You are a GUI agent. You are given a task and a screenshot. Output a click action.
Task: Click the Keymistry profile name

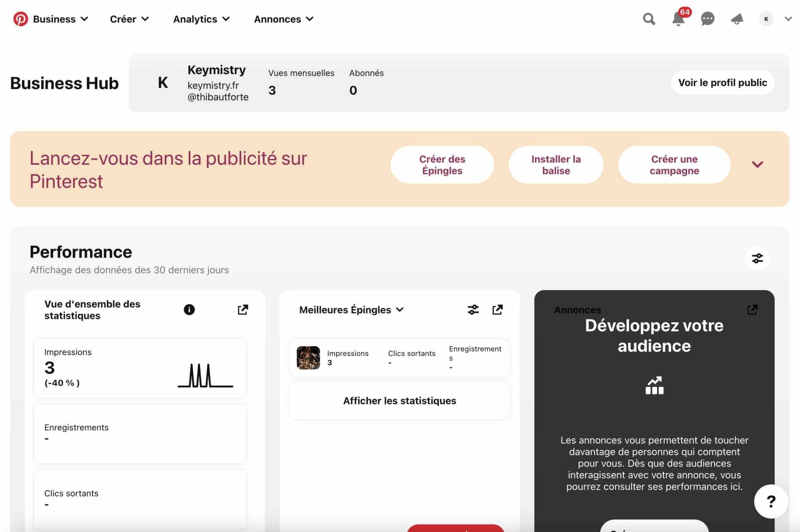click(216, 70)
